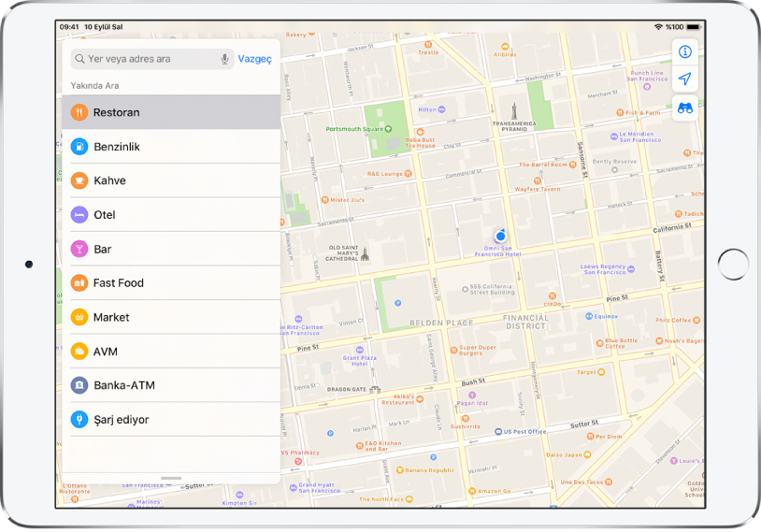
Task: Select the Target store marker
Action: pos(601,372)
